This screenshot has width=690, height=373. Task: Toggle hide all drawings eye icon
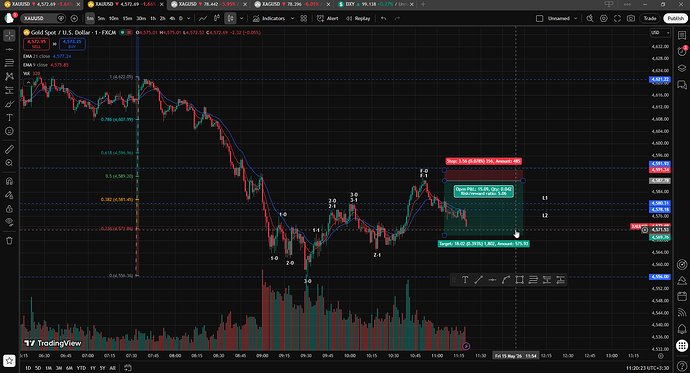[9, 222]
